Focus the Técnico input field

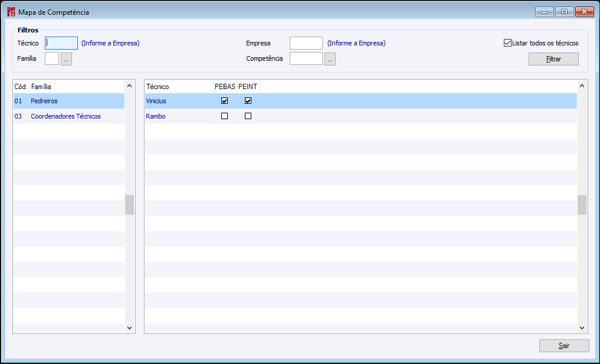[61, 43]
